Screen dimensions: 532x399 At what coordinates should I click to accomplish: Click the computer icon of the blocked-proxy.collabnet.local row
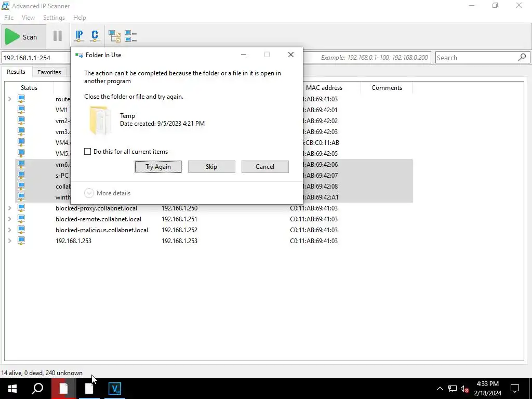click(21, 208)
